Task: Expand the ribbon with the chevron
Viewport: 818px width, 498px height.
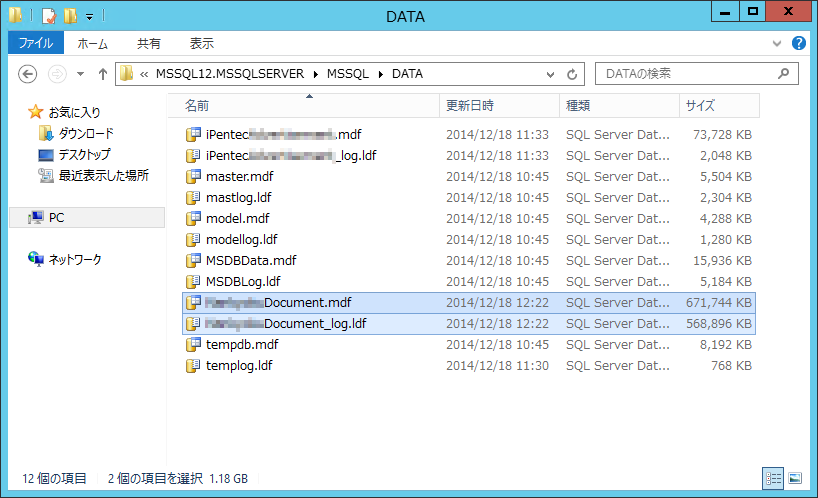Action: [777, 43]
